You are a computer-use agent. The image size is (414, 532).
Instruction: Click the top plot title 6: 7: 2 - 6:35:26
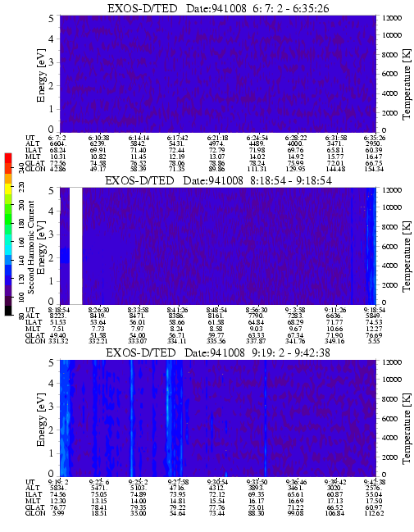pos(291,8)
